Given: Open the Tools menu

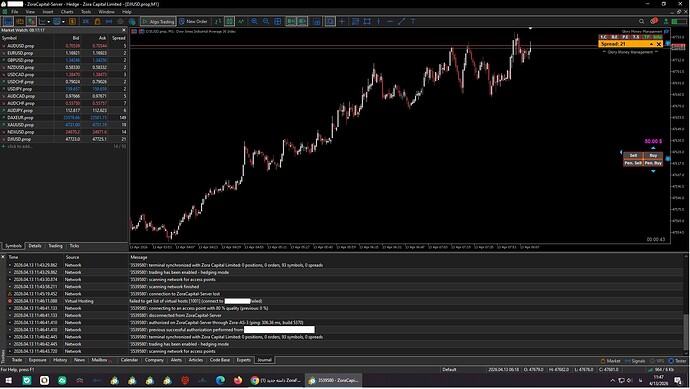Looking at the screenshot, I should pyautogui.click(x=86, y=12).
